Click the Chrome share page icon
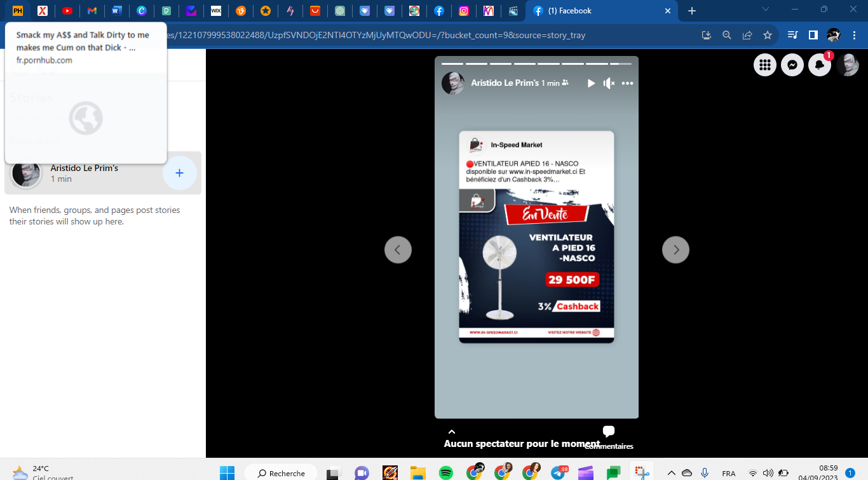The height and width of the screenshot is (480, 868). [x=747, y=35]
